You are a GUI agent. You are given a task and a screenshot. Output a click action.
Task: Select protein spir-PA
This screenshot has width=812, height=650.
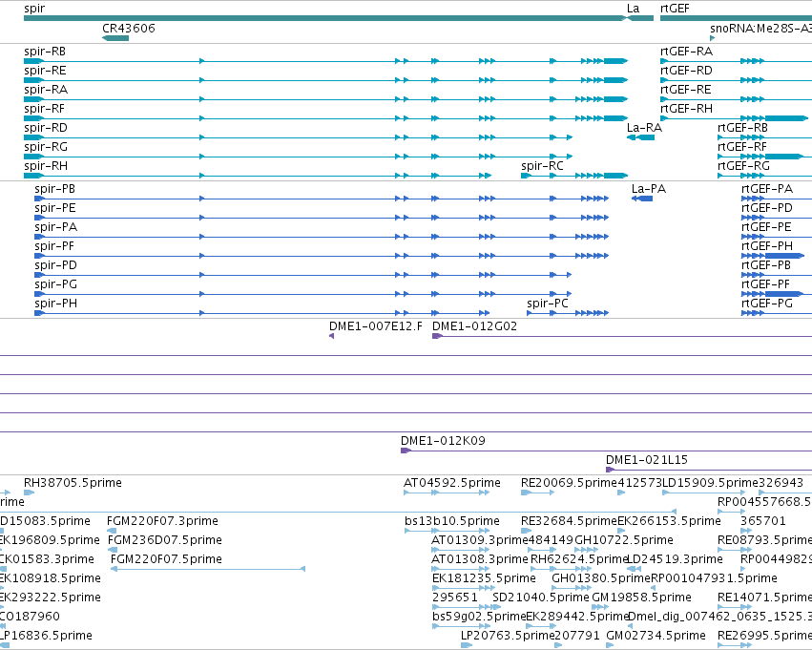pos(322,237)
